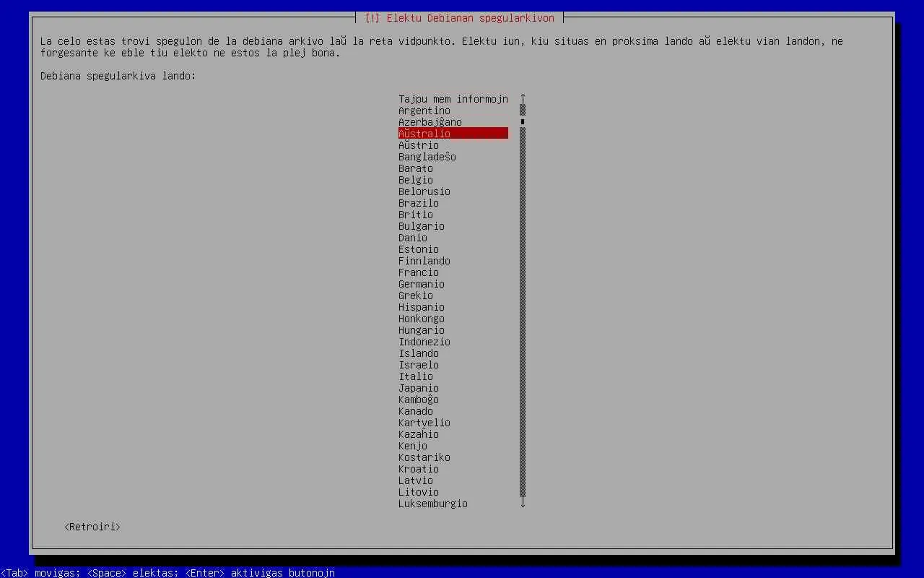
Task: Click the Indonezio entry
Action: [x=424, y=342]
